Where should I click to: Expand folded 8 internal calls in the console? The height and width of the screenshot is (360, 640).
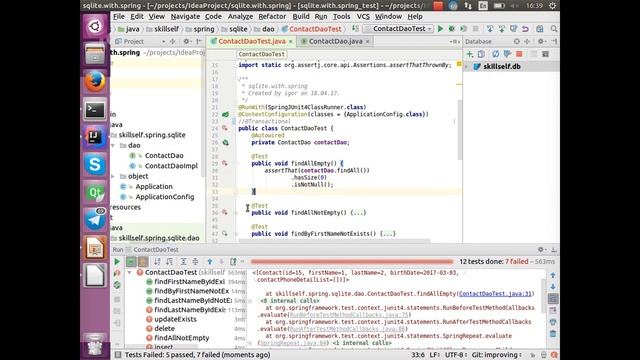coord(289,301)
